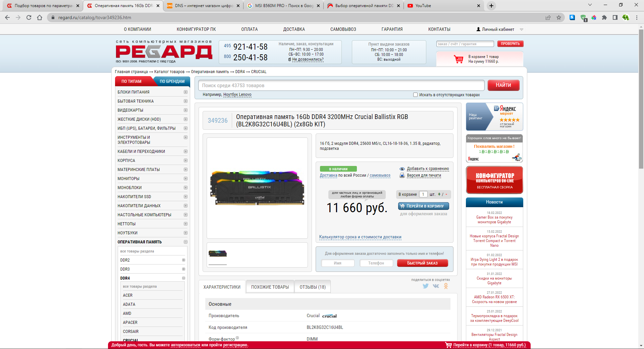Open the tab search dropdown arrow

(x=590, y=5)
